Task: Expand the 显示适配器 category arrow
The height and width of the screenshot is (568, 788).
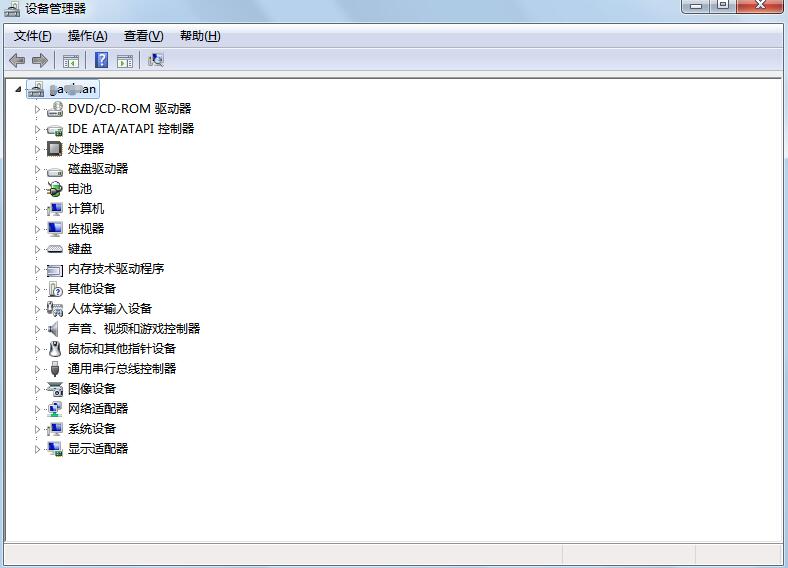Action: pos(38,449)
